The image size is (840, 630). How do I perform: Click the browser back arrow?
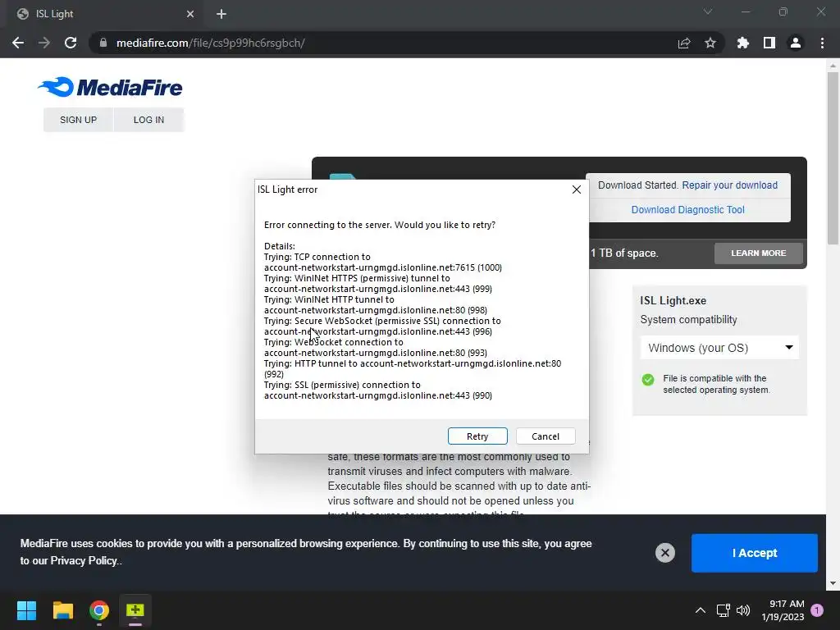[18, 43]
